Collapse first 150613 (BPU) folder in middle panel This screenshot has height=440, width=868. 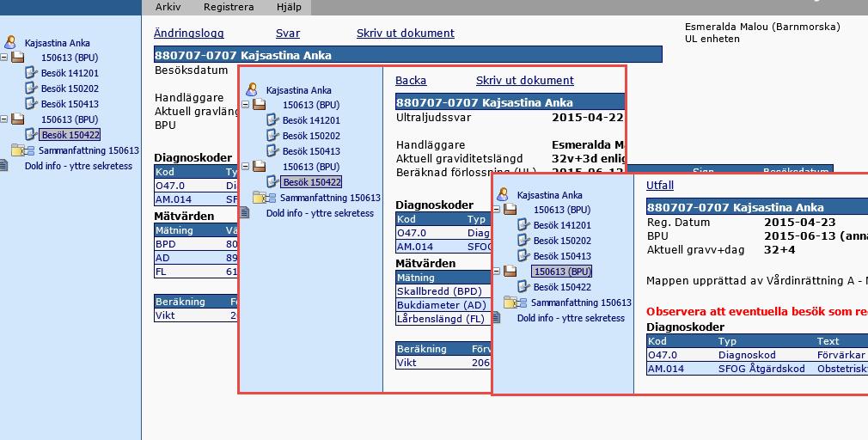pyautogui.click(x=246, y=105)
